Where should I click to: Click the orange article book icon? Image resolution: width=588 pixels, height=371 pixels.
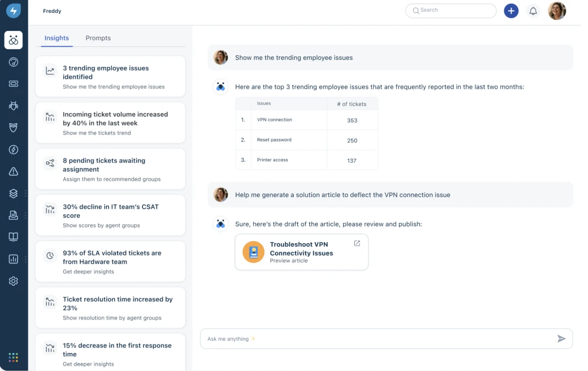tap(253, 252)
